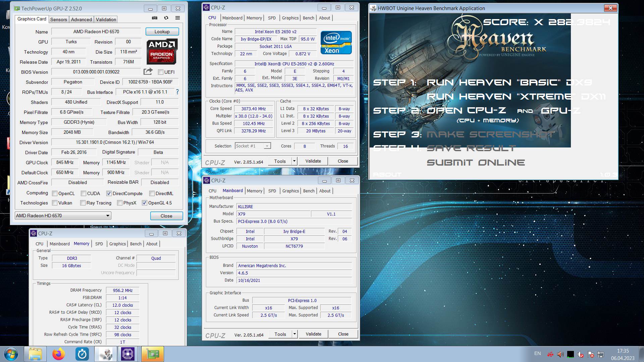Switch to CPU-Z purple chip taskbar icon
Viewport: 644px width, 362px height.
point(128,354)
